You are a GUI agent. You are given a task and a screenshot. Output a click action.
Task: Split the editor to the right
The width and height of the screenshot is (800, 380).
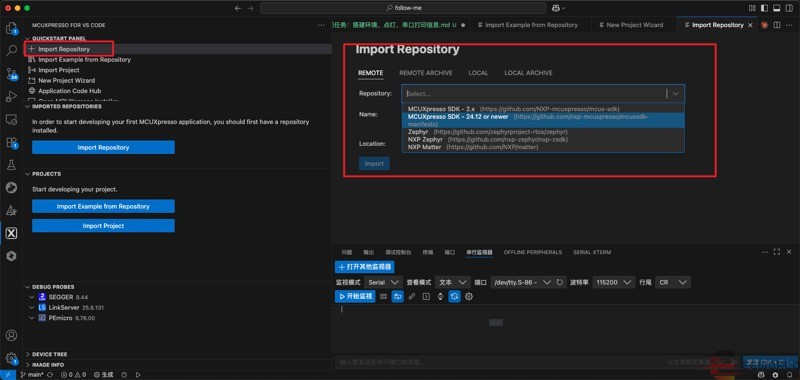777,25
